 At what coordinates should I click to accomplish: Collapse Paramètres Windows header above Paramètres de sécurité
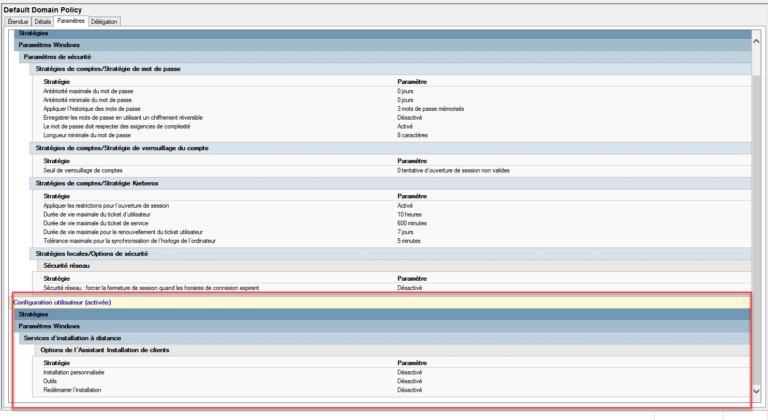coord(382,45)
